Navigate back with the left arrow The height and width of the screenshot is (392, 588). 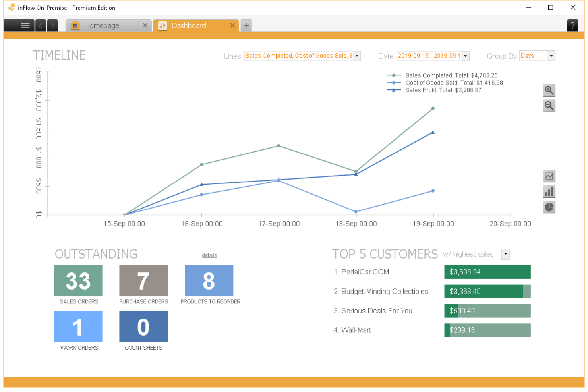[41, 25]
